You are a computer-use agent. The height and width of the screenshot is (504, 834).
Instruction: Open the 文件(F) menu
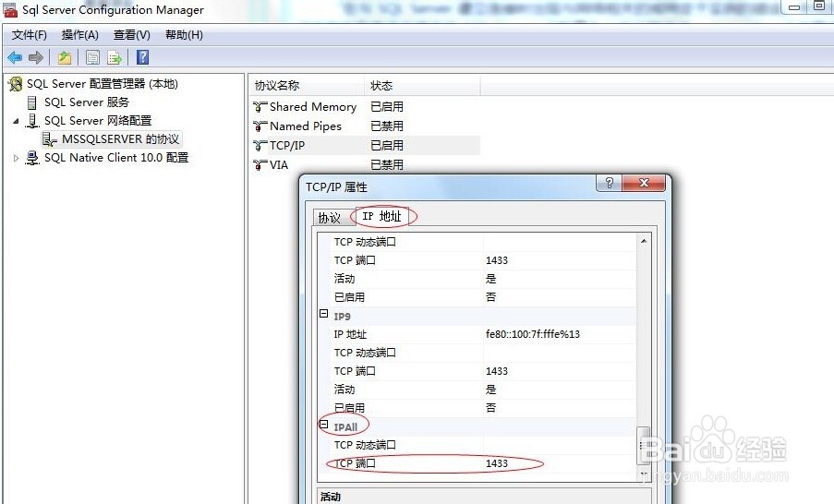pyautogui.click(x=30, y=35)
